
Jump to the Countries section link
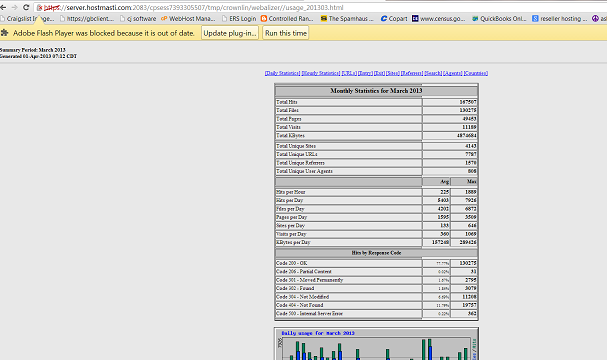click(x=476, y=73)
